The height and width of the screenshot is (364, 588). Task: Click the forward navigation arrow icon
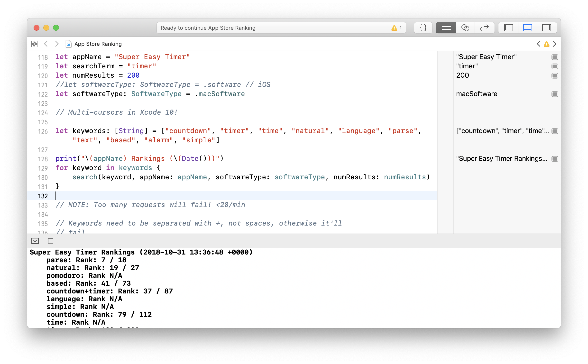tap(57, 44)
